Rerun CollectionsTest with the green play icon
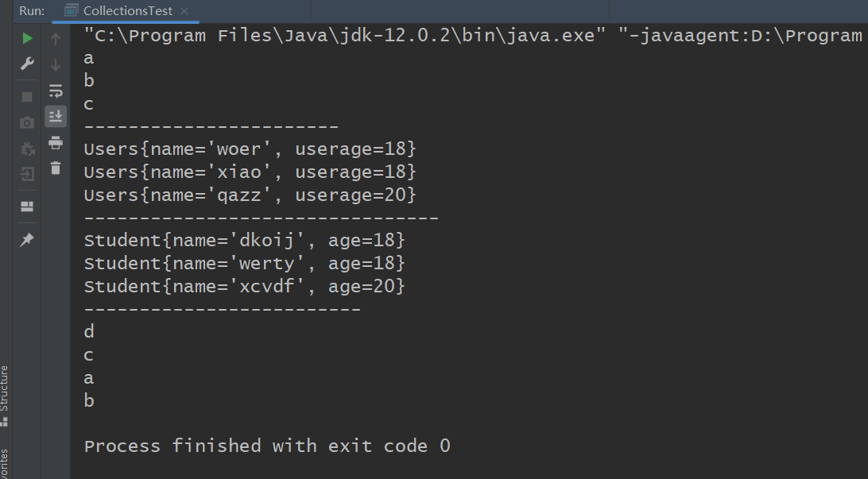The image size is (868, 479). 27,38
